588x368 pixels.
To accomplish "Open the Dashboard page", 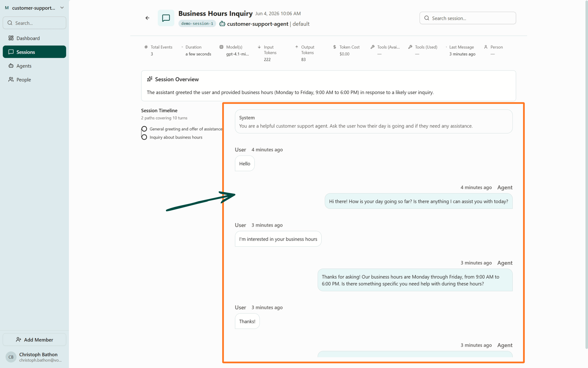I will (34, 38).
